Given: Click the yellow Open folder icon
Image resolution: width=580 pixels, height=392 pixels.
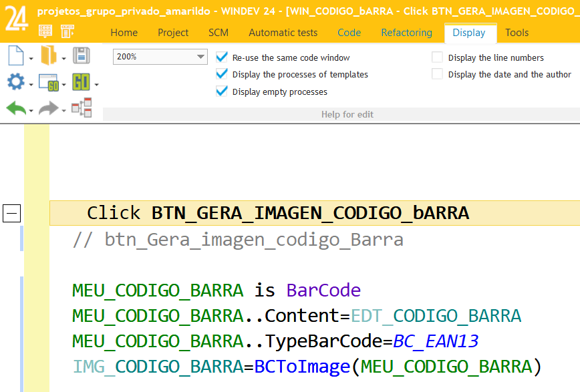Looking at the screenshot, I should tap(45, 55).
